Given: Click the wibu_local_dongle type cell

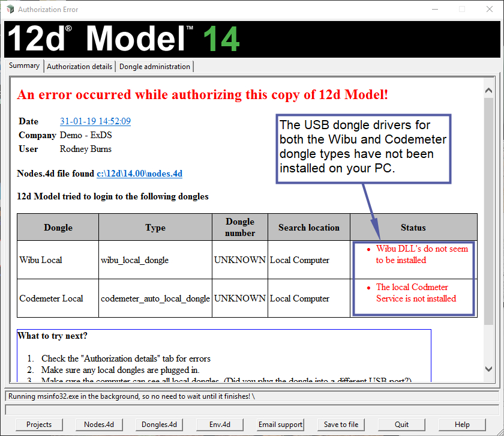Looking at the screenshot, I should coord(155,260).
